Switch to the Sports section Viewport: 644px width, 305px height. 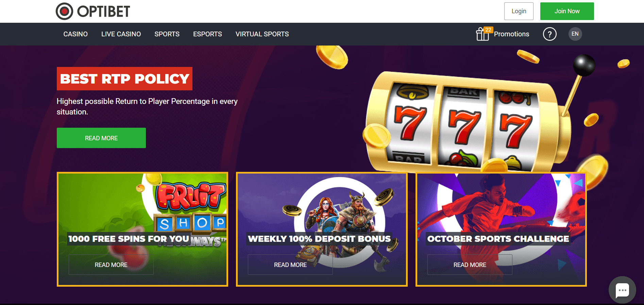click(x=167, y=34)
